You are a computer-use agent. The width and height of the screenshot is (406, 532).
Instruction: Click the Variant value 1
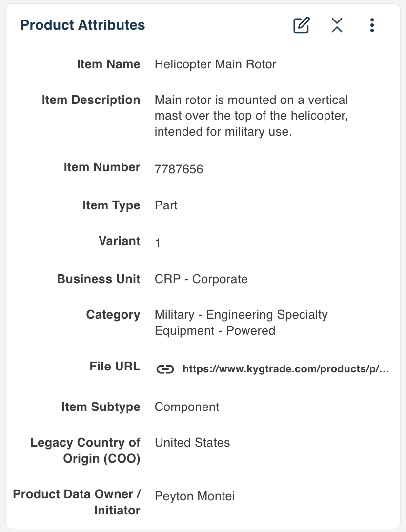pyautogui.click(x=158, y=243)
